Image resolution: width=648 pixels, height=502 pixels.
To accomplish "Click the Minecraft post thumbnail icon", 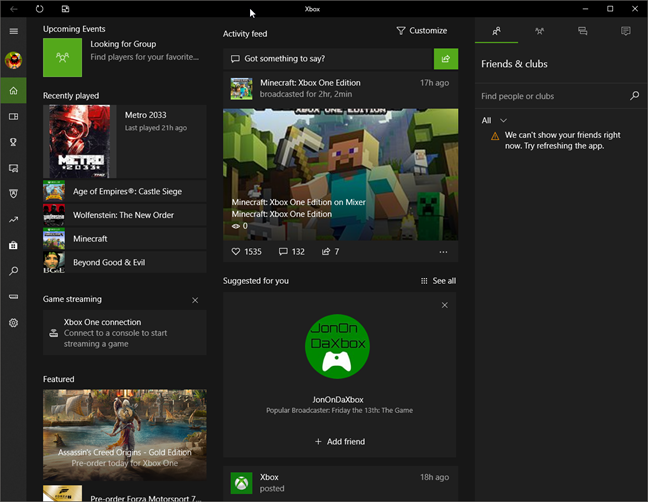I will coord(241,88).
